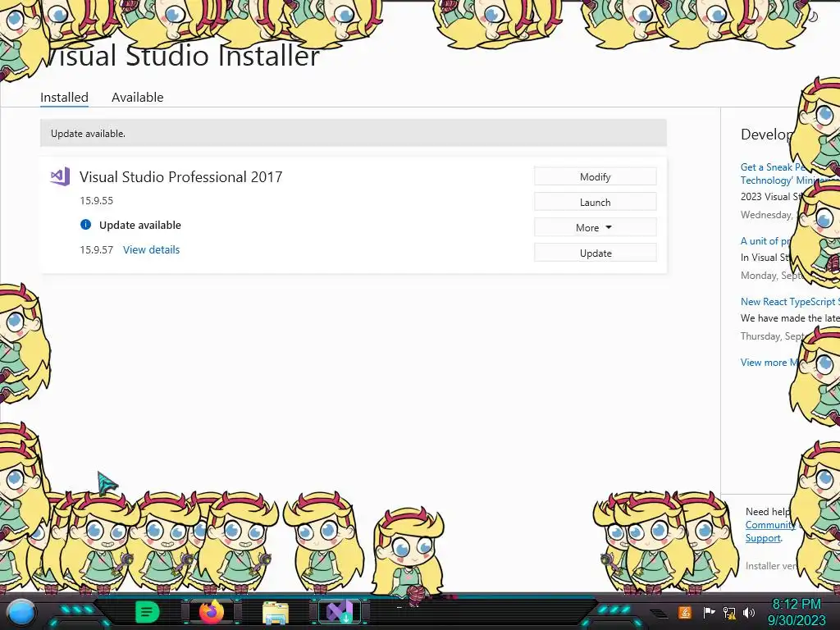This screenshot has height=630, width=840.
Task: Click the 'Update available.' notification bar
Action: (354, 134)
